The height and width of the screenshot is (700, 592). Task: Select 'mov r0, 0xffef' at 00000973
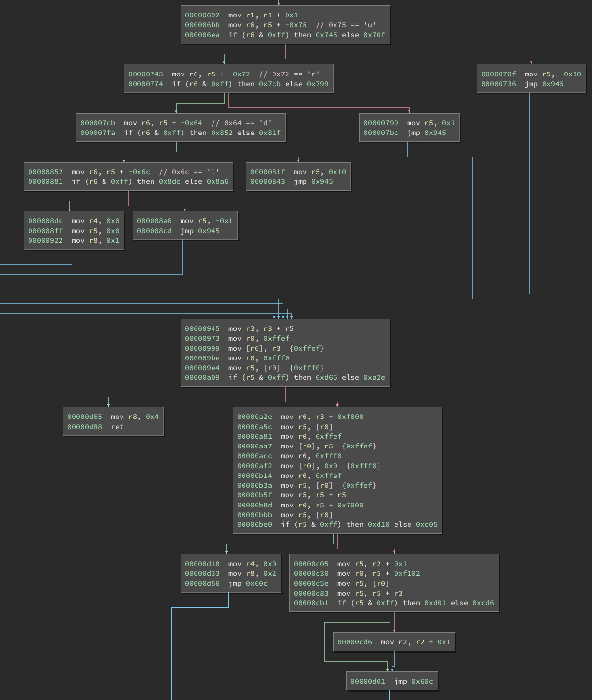click(x=259, y=338)
